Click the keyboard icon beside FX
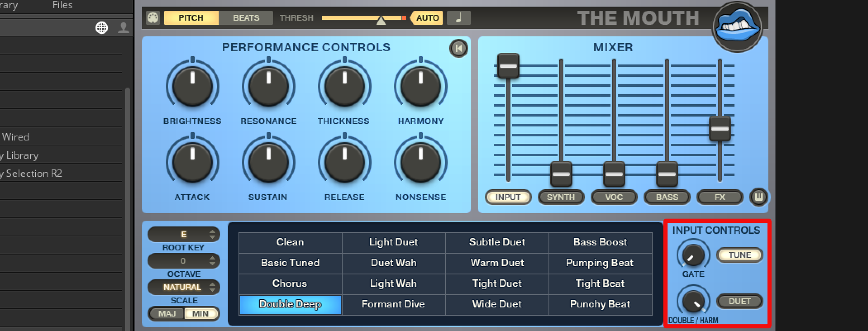Image resolution: width=868 pixels, height=331 pixels. click(759, 197)
